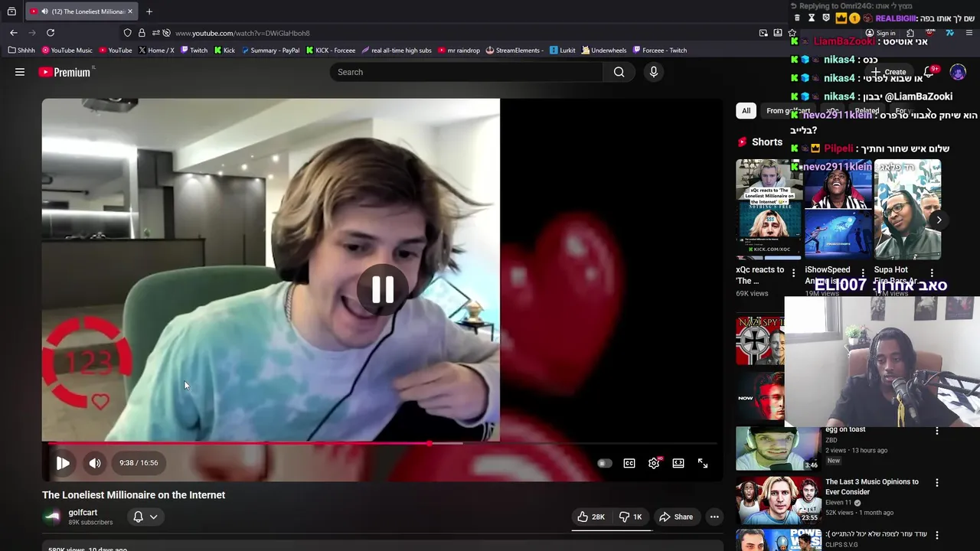The height and width of the screenshot is (551, 980).
Task: Mute the video using volume icon
Action: 95,463
